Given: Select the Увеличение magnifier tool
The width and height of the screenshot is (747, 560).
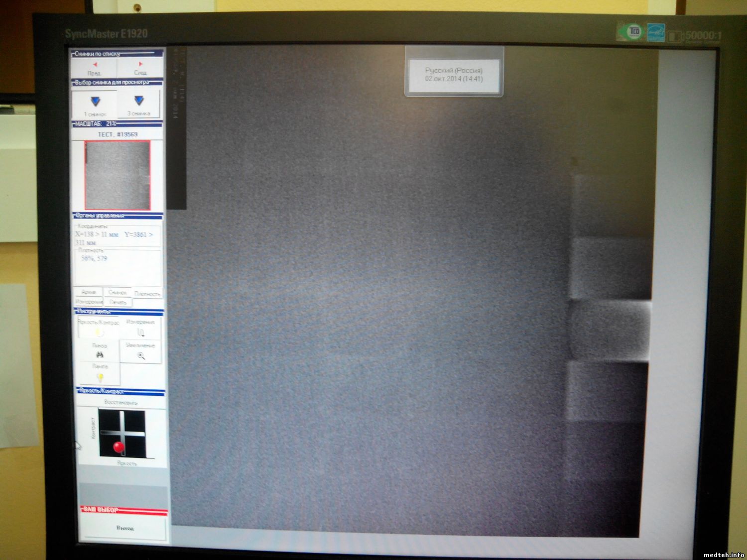Looking at the screenshot, I should 141,351.
